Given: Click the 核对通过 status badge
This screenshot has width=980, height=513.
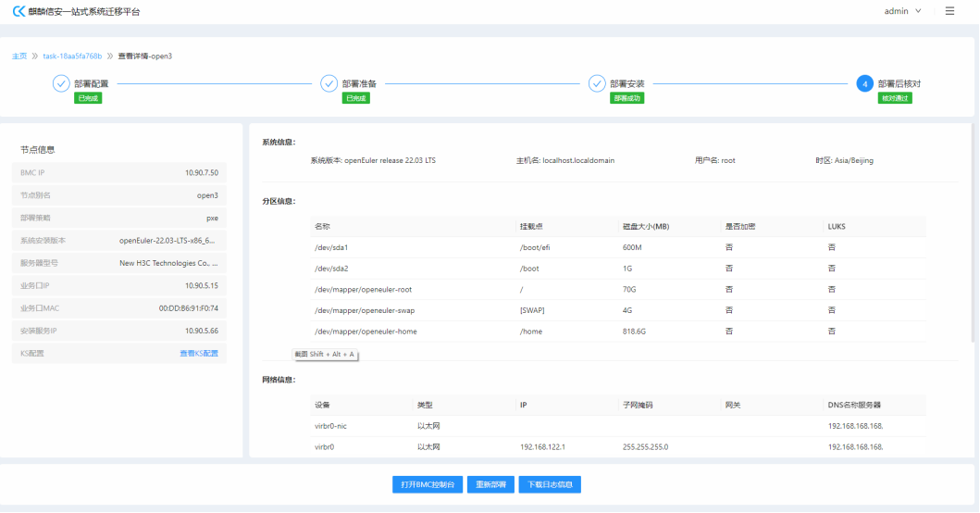Looking at the screenshot, I should (895, 98).
